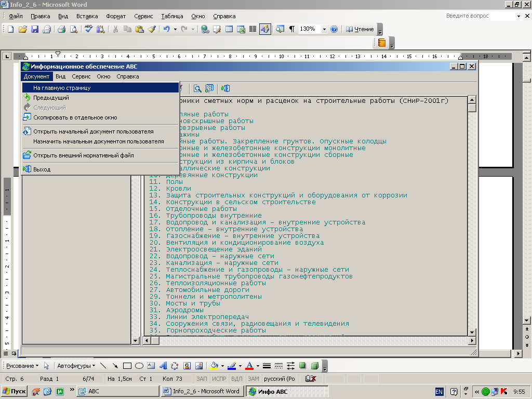532x399 pixels.
Task: Click the Fill Color paint bucket swatch
Action: tap(215, 366)
